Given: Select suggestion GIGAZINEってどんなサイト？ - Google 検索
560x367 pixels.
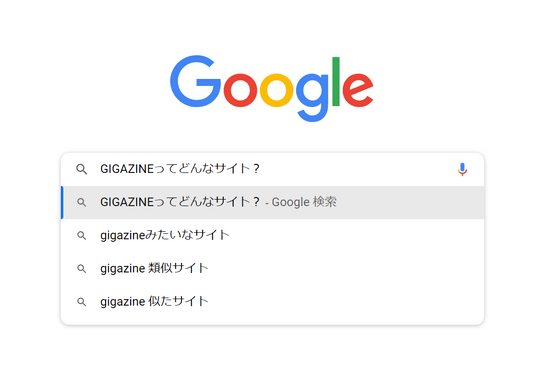Looking at the screenshot, I should click(272, 202).
